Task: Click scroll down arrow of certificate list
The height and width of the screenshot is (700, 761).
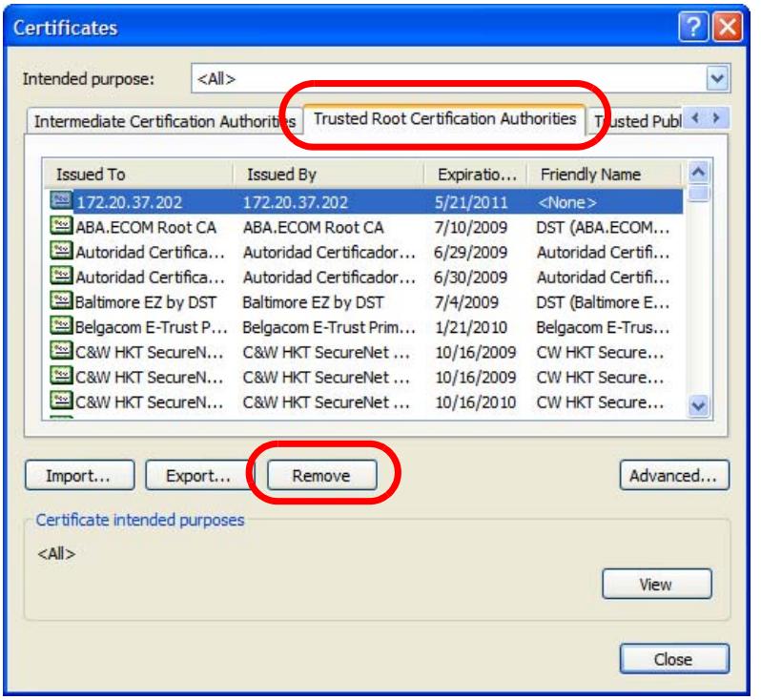Action: pos(698,405)
